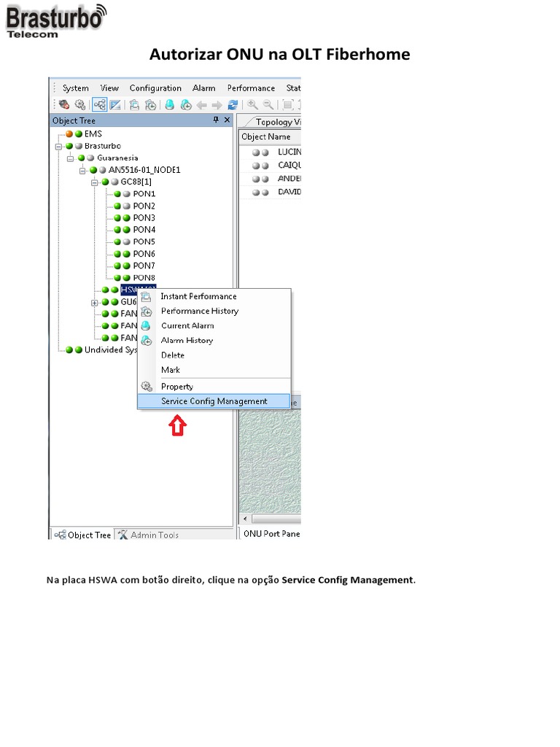
Task: Click the Performance History toolbar icon
Action: 150,104
